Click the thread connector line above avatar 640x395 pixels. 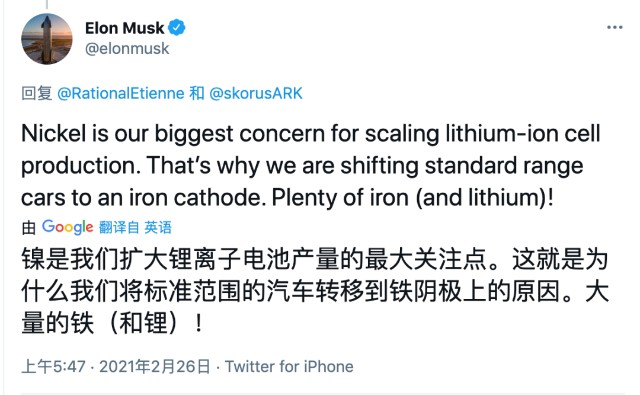47,4
